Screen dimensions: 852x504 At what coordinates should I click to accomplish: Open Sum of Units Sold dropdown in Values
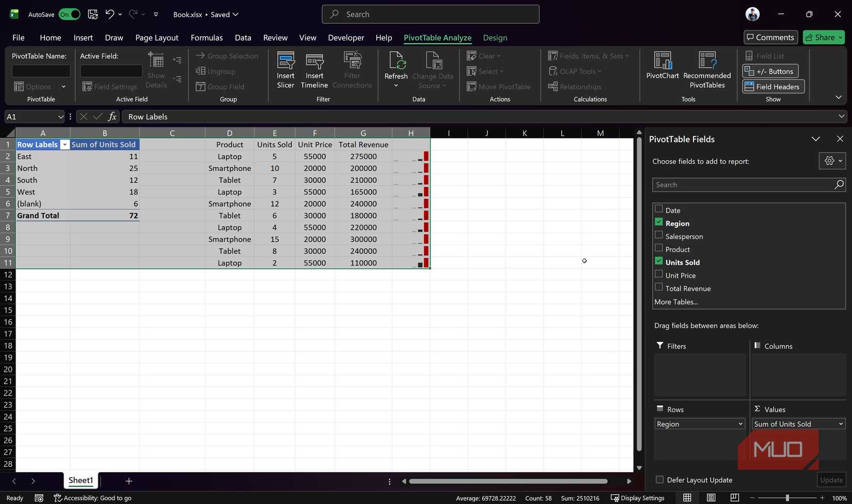839,423
